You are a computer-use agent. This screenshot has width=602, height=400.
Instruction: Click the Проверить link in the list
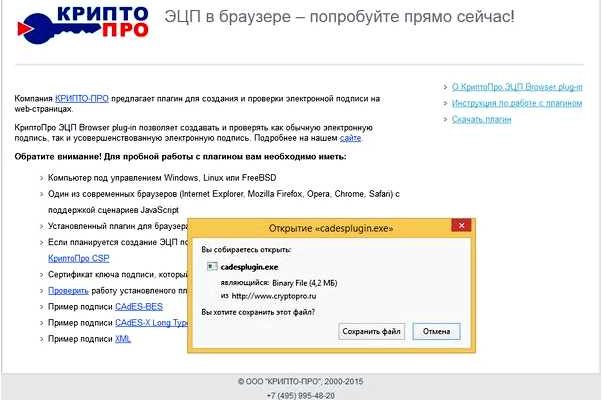coord(68,291)
